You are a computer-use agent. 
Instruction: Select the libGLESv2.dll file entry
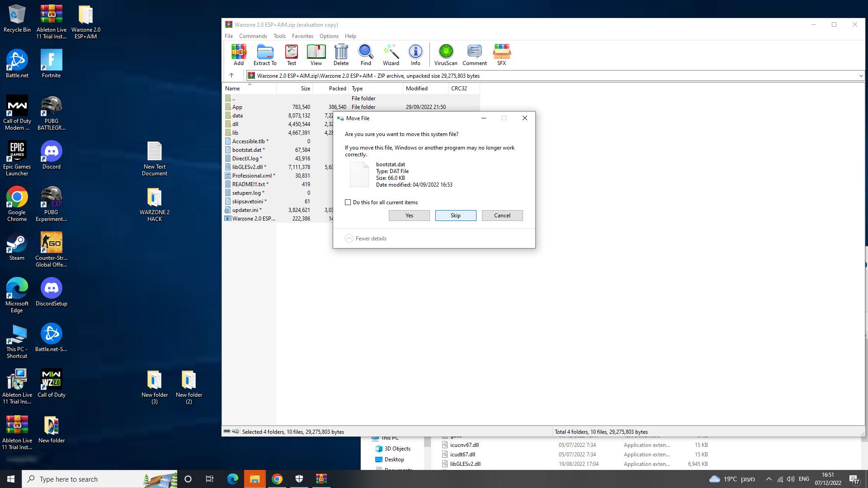tap(247, 167)
